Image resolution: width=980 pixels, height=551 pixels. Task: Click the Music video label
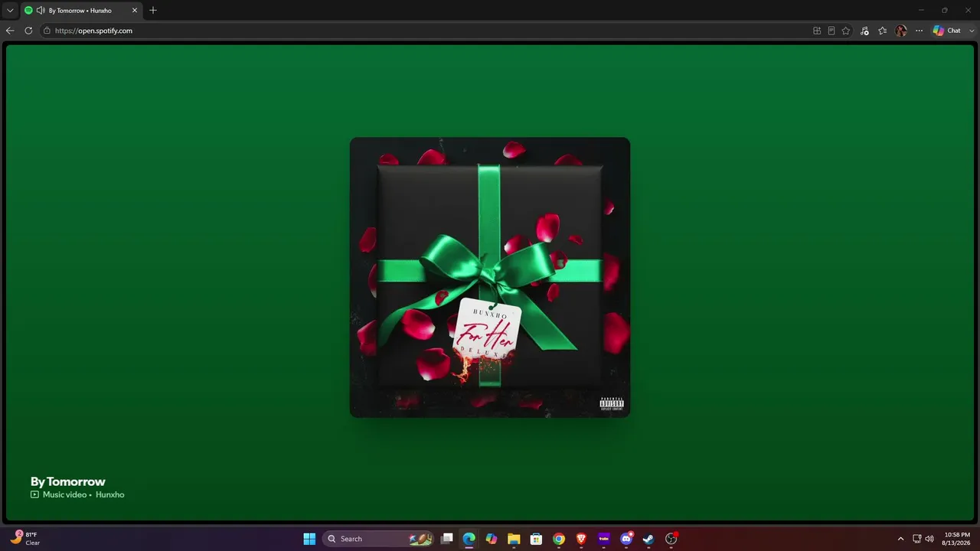[64, 494]
